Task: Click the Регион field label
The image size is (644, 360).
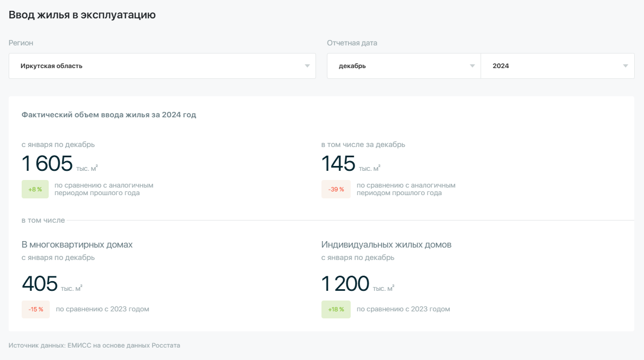Action: (x=21, y=43)
